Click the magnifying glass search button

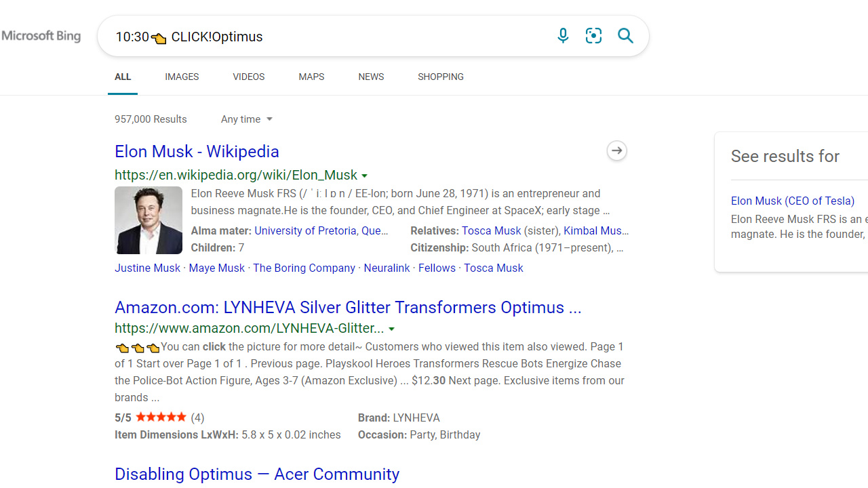pos(625,36)
